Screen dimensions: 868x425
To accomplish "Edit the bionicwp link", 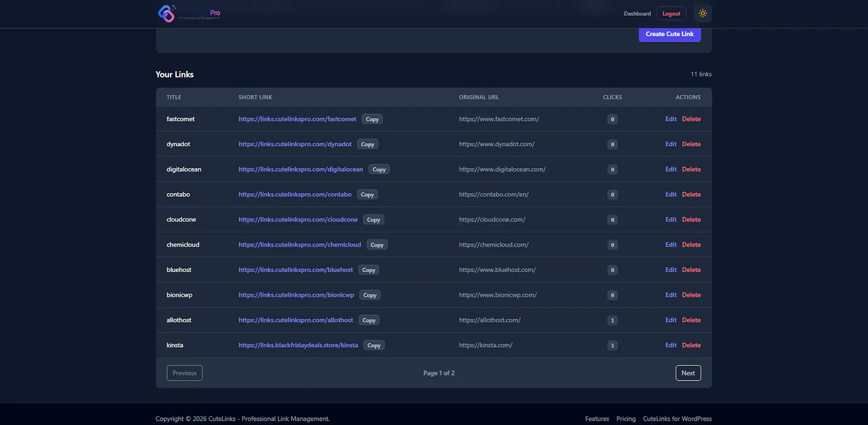I will tap(671, 295).
